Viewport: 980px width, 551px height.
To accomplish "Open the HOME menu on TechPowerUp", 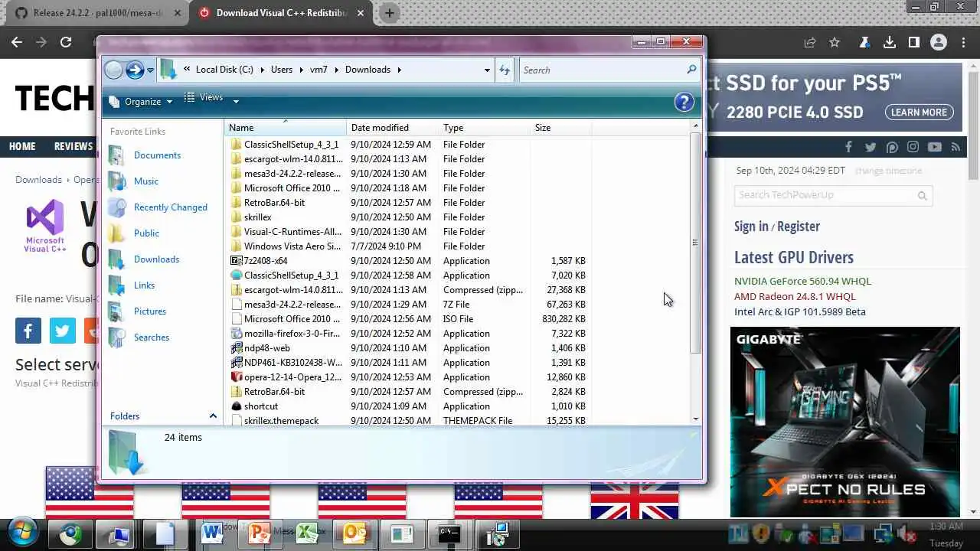I will tap(22, 146).
